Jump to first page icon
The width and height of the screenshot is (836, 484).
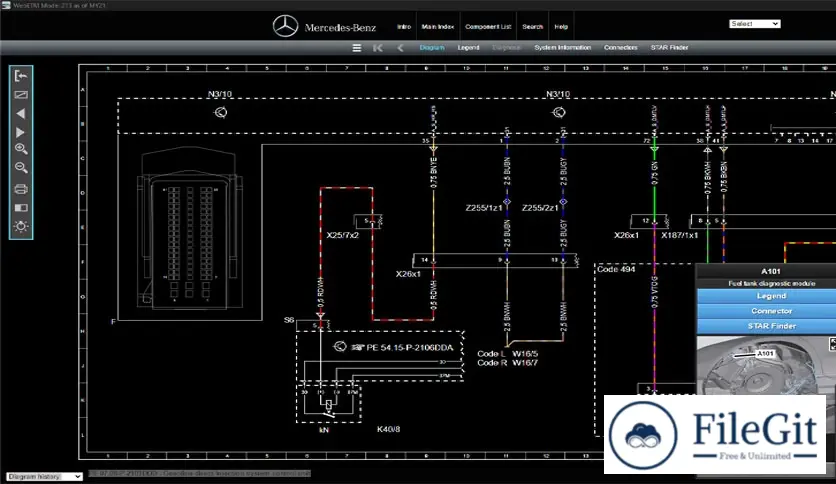[x=377, y=48]
